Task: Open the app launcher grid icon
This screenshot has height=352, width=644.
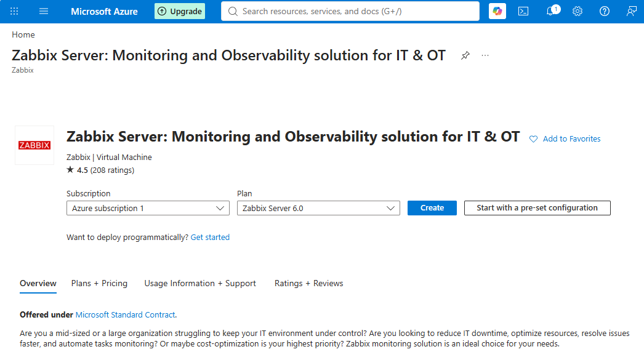Action: (x=14, y=11)
